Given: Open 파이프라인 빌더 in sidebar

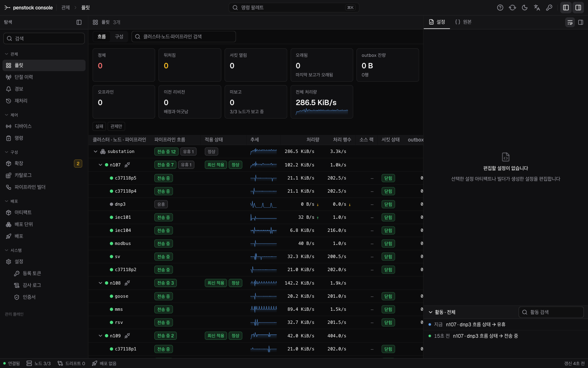Looking at the screenshot, I should point(44,187).
